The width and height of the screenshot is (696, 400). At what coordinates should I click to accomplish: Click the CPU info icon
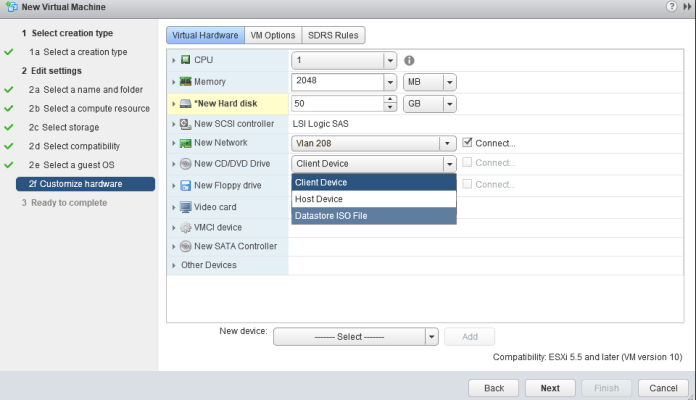click(x=410, y=60)
